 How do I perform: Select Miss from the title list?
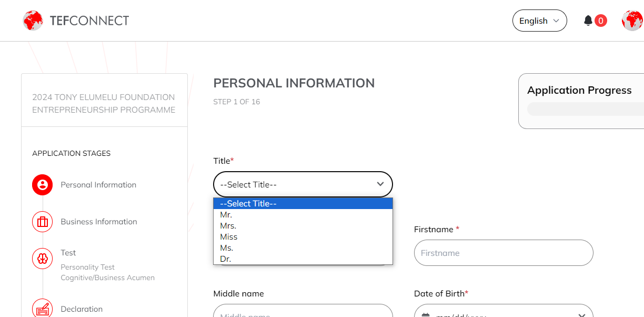pos(303,237)
